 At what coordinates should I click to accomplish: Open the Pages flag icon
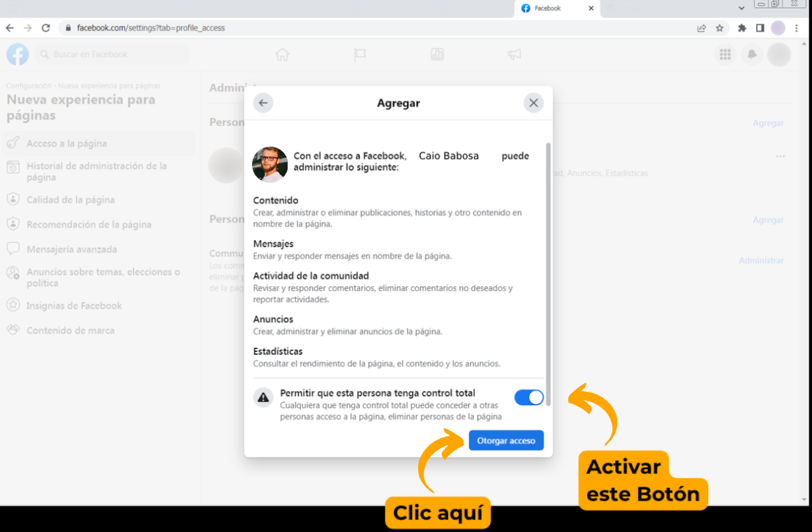(360, 54)
